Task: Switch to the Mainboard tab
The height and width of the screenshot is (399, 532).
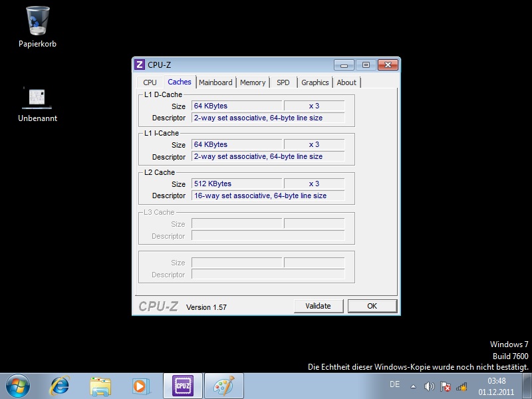Action: (x=215, y=82)
